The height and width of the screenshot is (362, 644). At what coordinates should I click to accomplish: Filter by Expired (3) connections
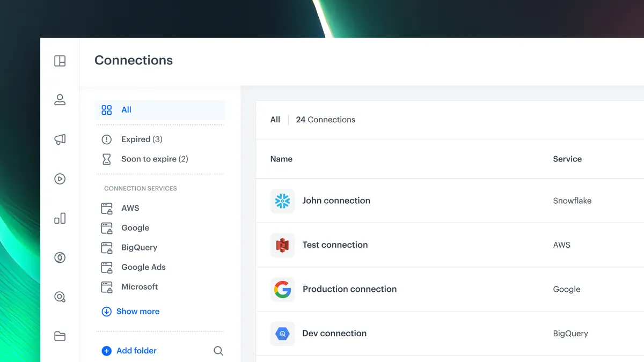(x=141, y=139)
